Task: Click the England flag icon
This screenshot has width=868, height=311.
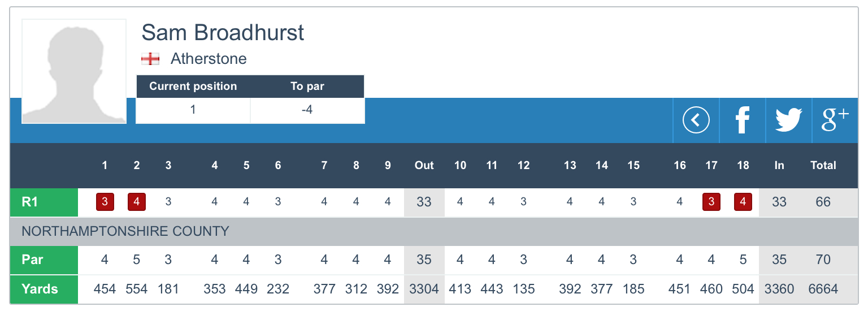Action: coord(150,59)
